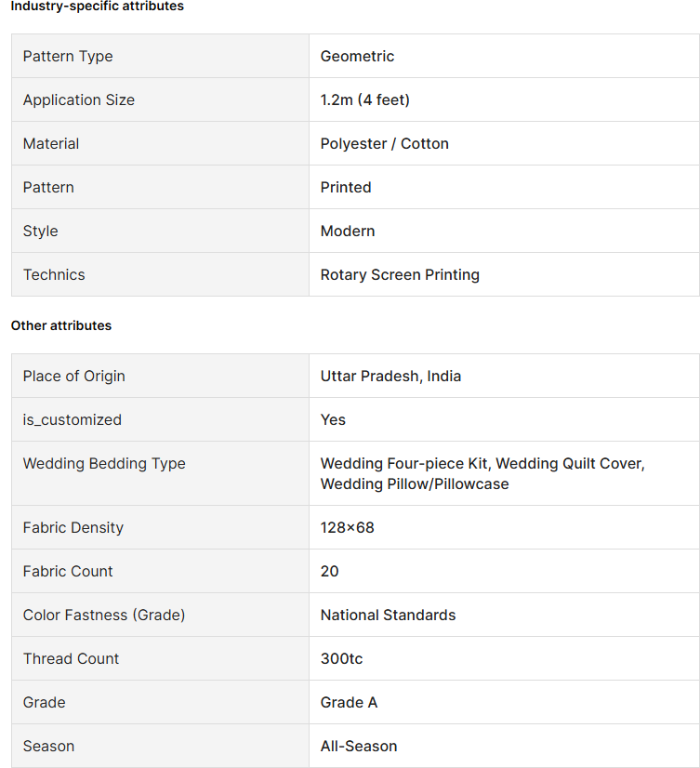Click the Rotary Screen Printing value
The height and width of the screenshot is (768, 700).
point(400,275)
